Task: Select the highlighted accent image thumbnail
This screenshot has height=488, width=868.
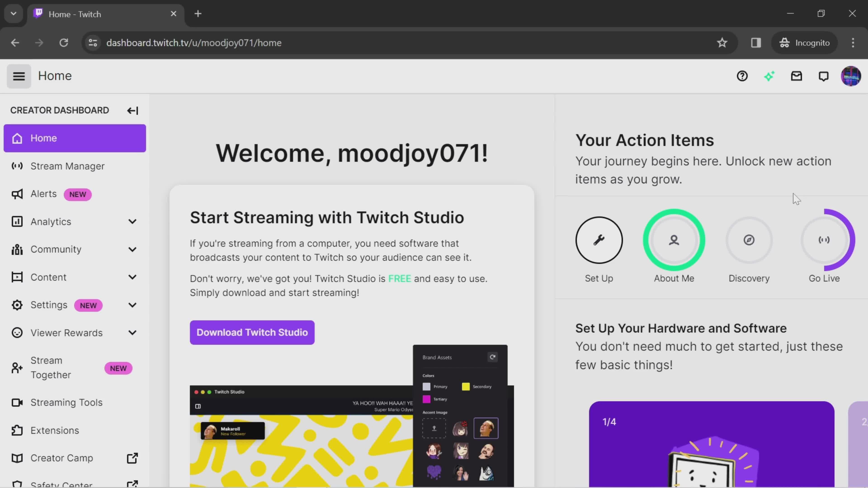Action: pos(486,428)
